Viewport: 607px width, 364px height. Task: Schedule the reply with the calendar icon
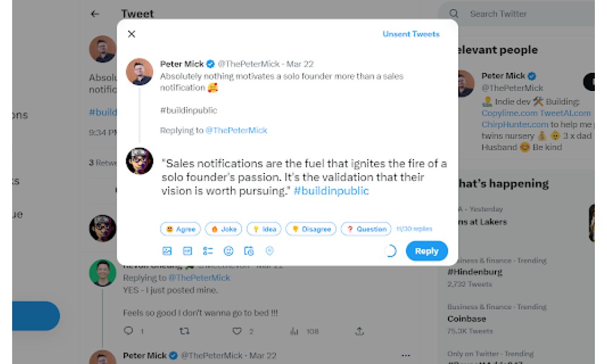(x=249, y=251)
